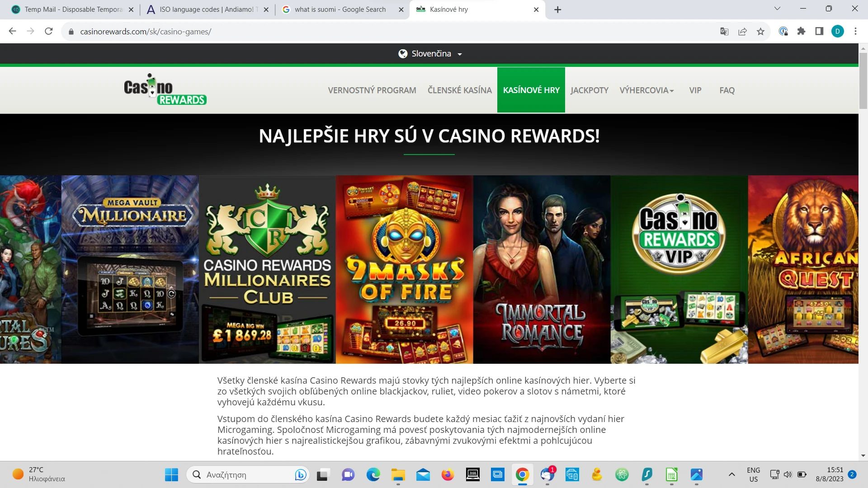Click taskbar search box
This screenshot has width=868, height=488.
click(x=248, y=474)
